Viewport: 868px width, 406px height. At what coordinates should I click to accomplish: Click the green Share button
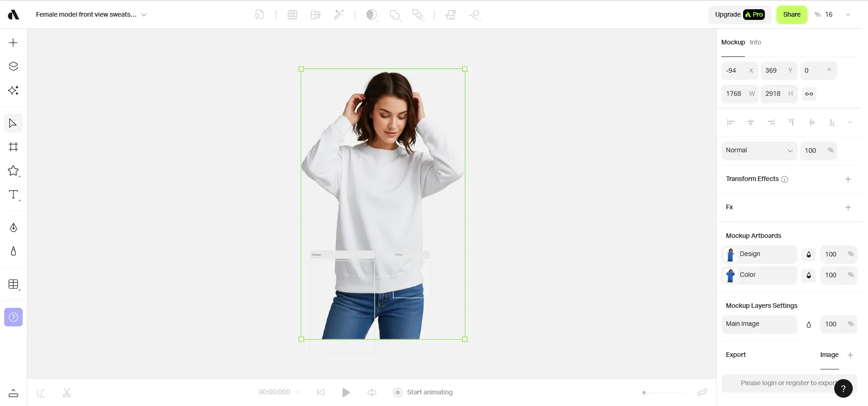[792, 15]
